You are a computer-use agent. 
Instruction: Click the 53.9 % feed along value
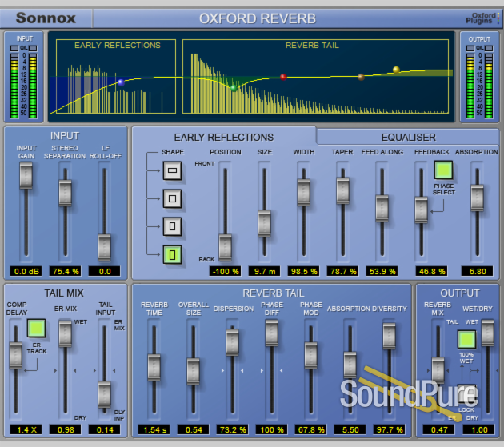click(382, 271)
